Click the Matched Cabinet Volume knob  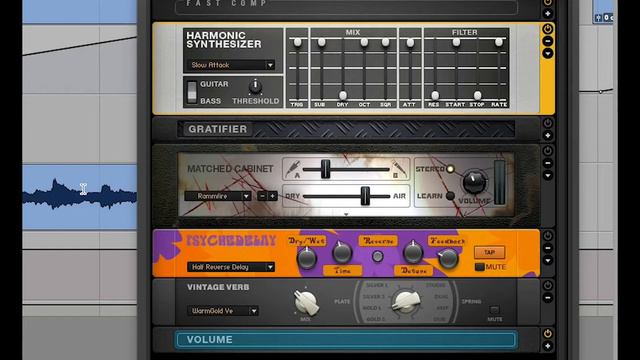tap(474, 182)
